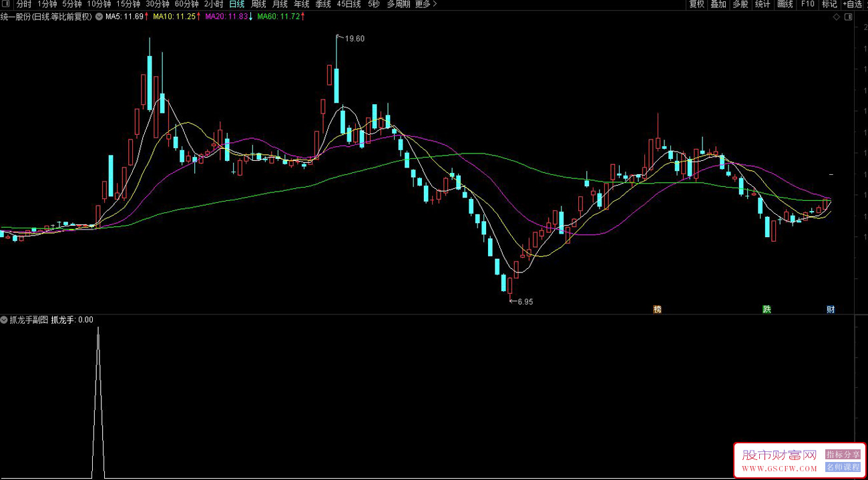868x480 pixels.
Task: Select the 15分钟 period tab
Action: pos(128,4)
